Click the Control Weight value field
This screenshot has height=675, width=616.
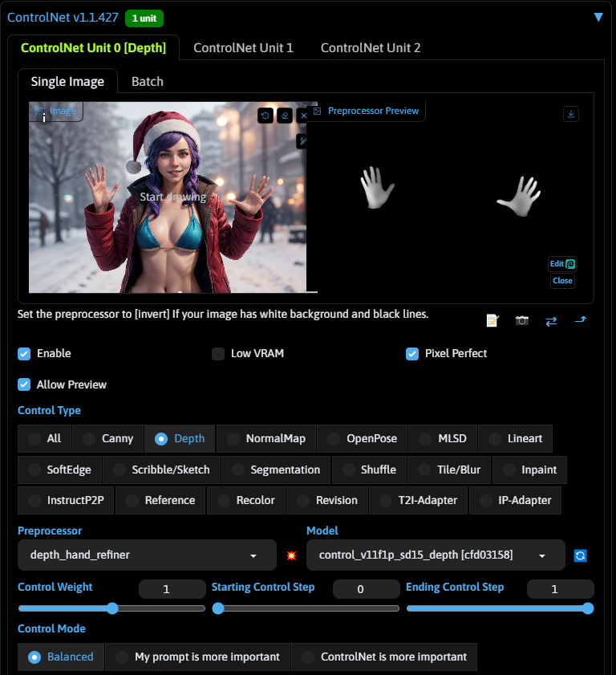[x=172, y=589]
